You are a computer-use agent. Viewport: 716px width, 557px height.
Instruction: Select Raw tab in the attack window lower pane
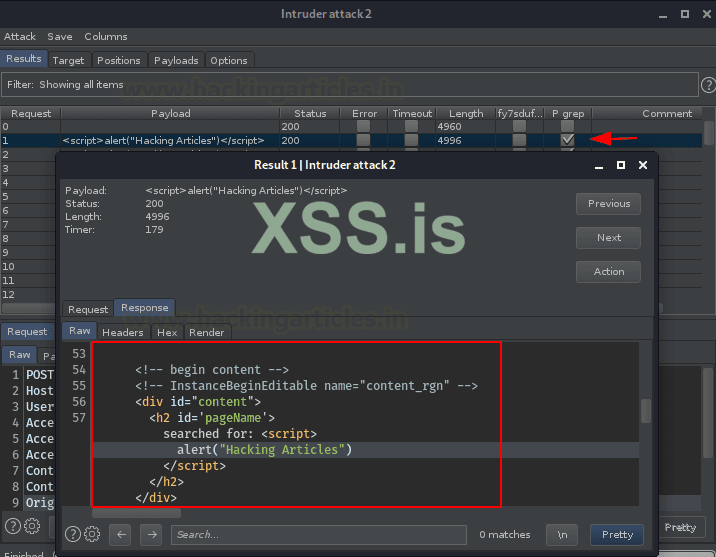pyautogui.click(x=20, y=355)
